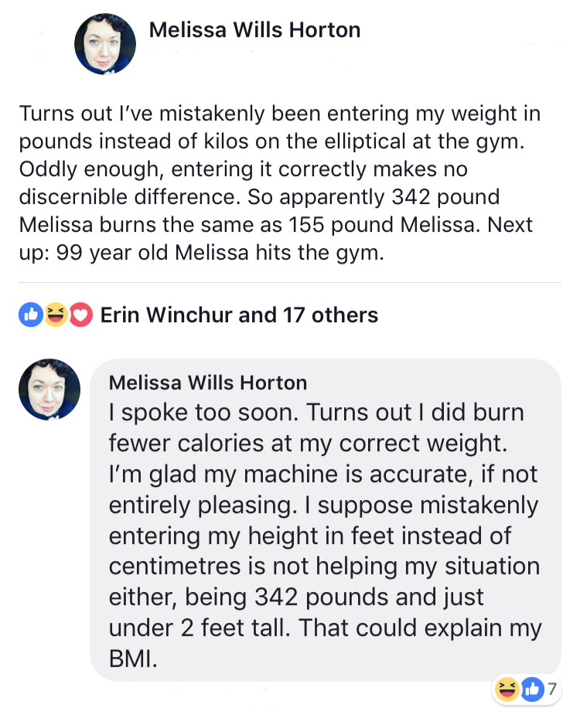Screen dimensions: 580x728
Task: Click "fewer calories at my correct weight" line
Action: pyautogui.click(x=308, y=443)
